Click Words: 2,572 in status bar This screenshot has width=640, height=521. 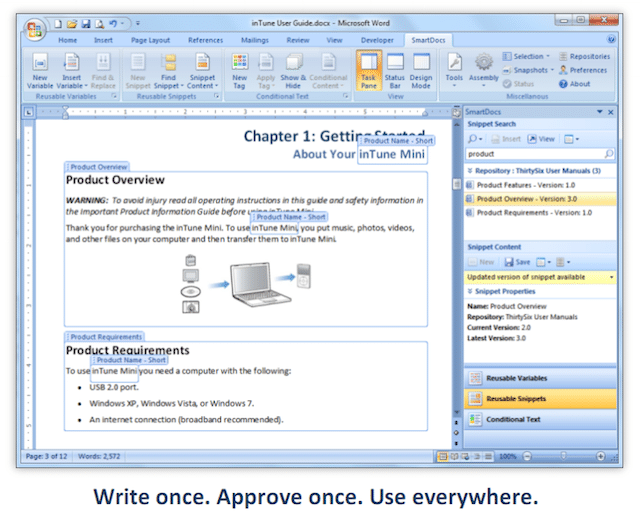tap(99, 456)
